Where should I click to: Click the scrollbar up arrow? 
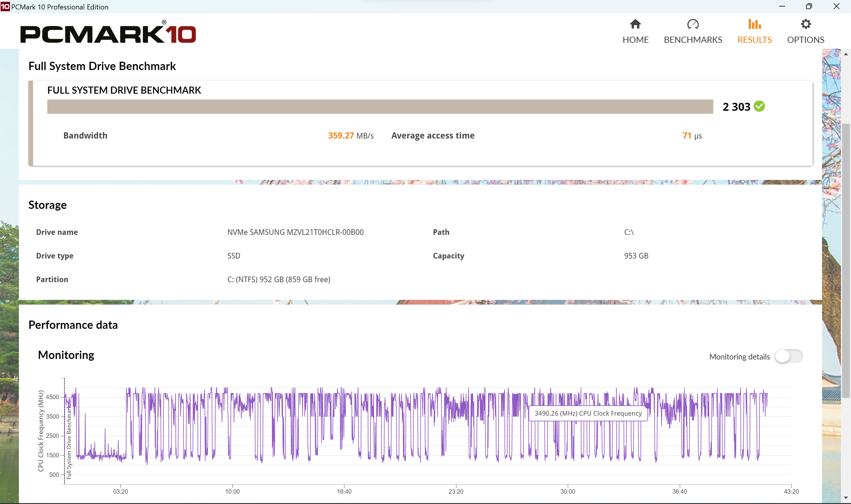pyautogui.click(x=846, y=54)
